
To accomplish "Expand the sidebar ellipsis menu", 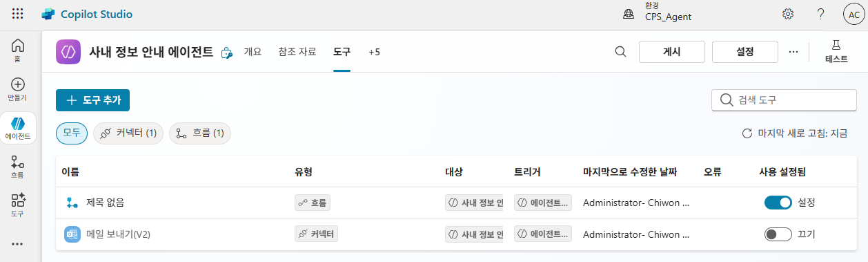I will [x=18, y=244].
